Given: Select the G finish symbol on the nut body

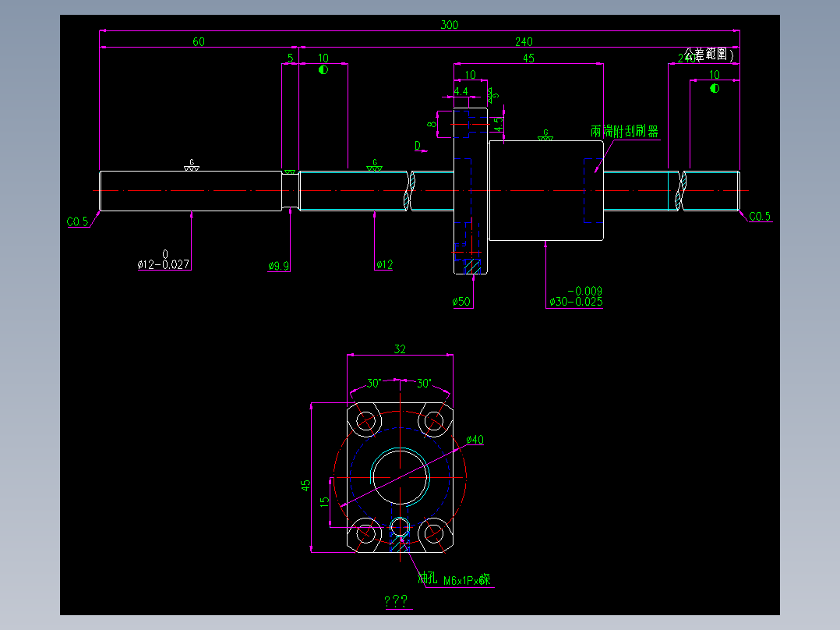Looking at the screenshot, I should click(545, 134).
